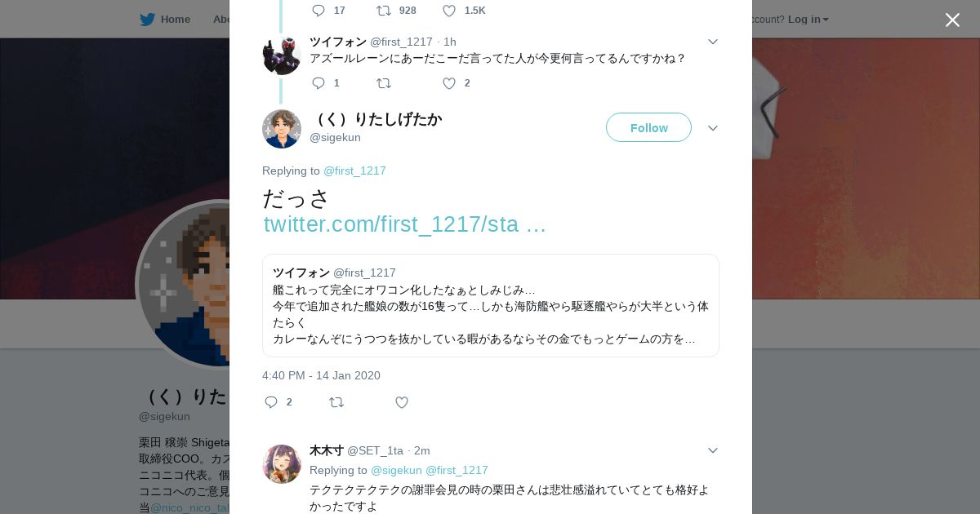Click retweet icon showing 928 retweets
The height and width of the screenshot is (514, 980).
click(384, 11)
